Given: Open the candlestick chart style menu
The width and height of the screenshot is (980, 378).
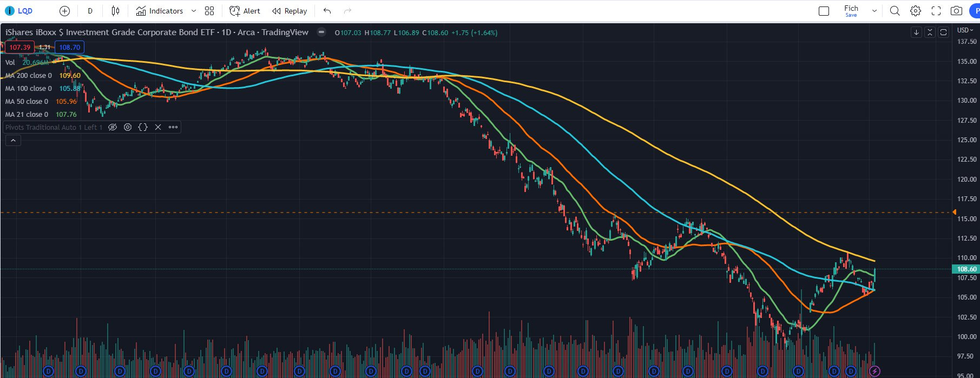Looking at the screenshot, I should click(115, 11).
